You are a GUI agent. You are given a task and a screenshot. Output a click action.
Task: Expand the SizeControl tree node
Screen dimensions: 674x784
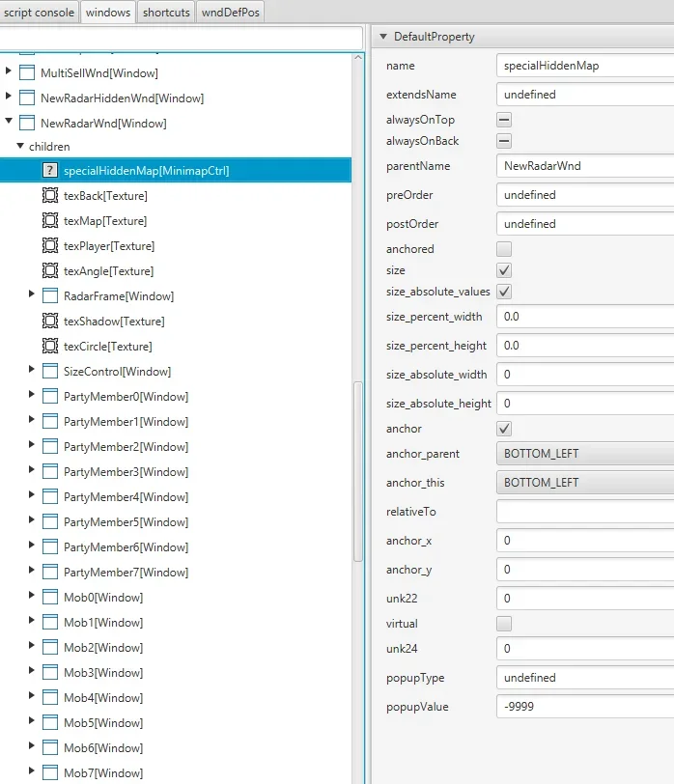pos(32,369)
